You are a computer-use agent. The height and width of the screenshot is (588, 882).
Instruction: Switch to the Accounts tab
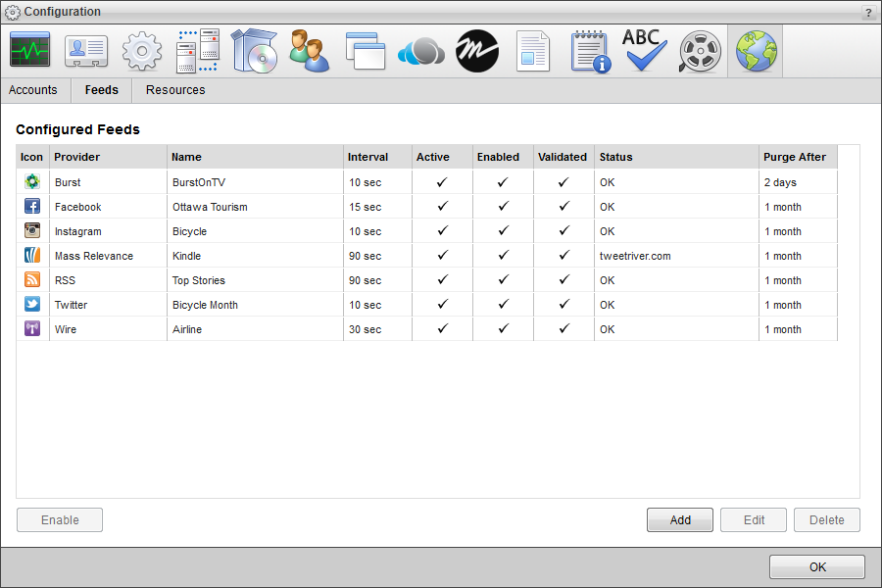(x=33, y=89)
